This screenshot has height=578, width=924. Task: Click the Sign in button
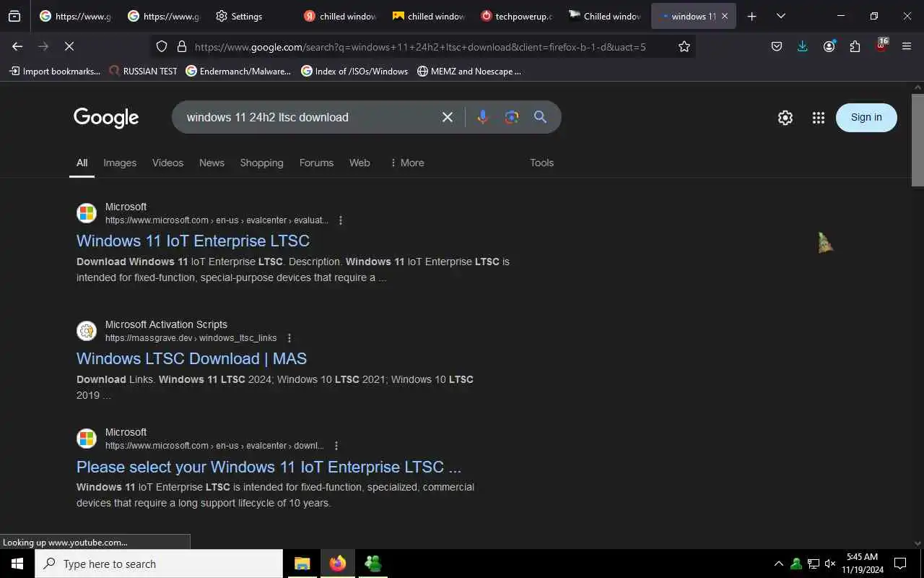point(866,117)
